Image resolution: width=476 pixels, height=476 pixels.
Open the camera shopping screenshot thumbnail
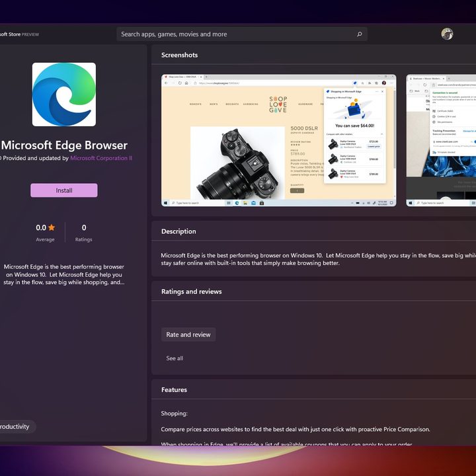point(279,140)
